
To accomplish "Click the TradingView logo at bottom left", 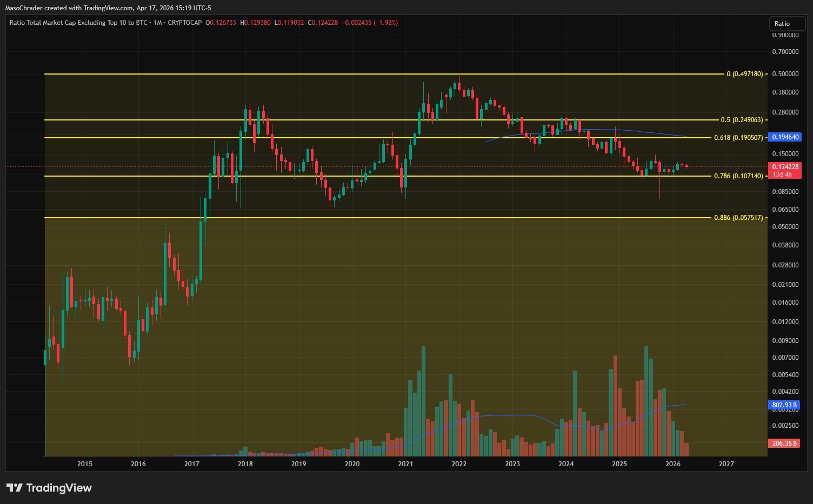I will click(x=49, y=488).
